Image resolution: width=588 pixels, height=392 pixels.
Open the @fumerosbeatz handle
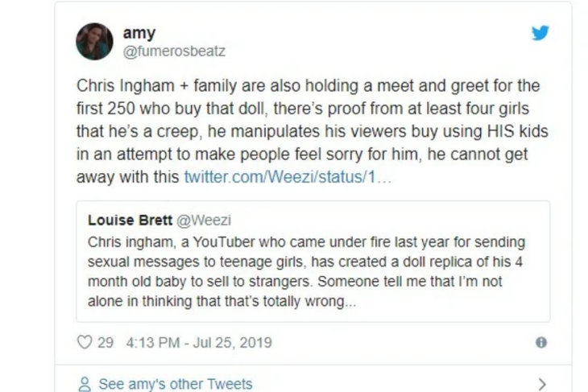point(173,51)
